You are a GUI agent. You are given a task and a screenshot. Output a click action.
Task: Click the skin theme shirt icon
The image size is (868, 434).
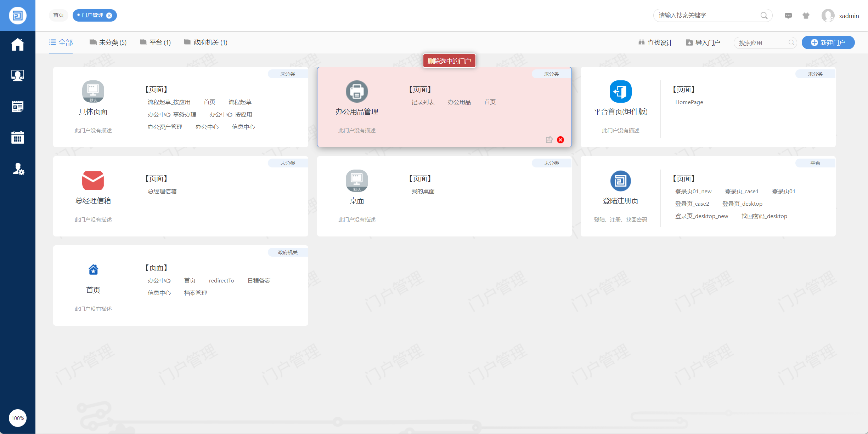[x=806, y=16]
